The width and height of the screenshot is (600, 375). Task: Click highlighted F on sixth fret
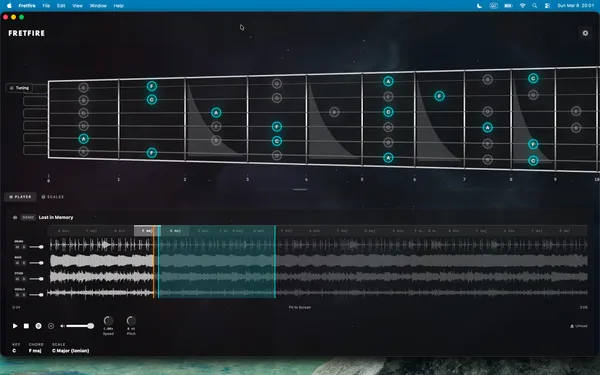(439, 96)
